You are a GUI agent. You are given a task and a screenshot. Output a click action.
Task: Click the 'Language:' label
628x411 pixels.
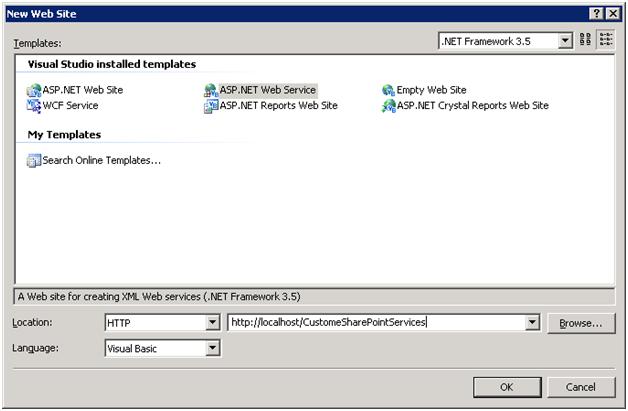tap(35, 348)
